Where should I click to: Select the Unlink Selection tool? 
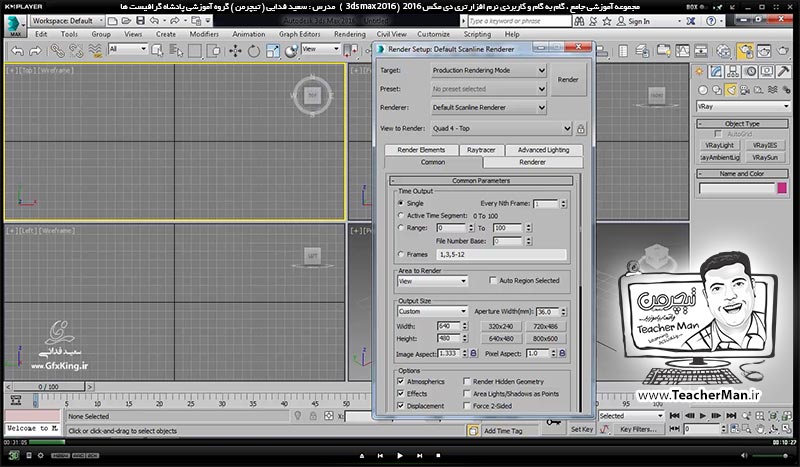pos(76,51)
